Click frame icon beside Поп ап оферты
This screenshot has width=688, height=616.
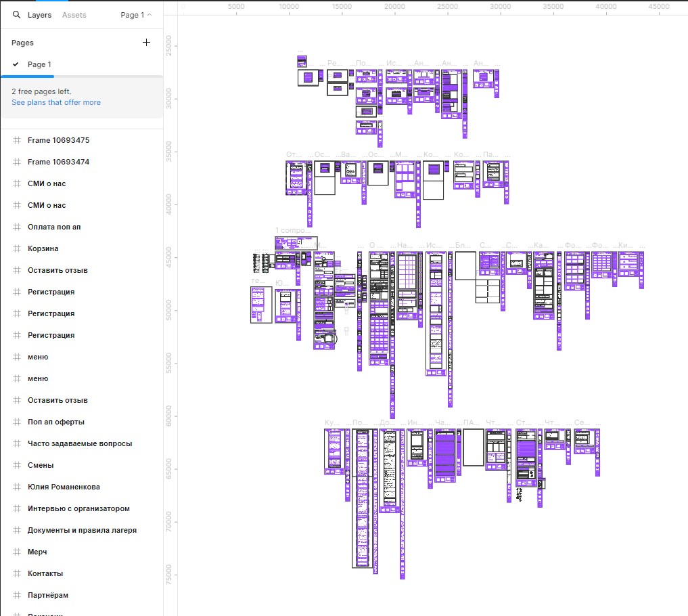click(17, 422)
